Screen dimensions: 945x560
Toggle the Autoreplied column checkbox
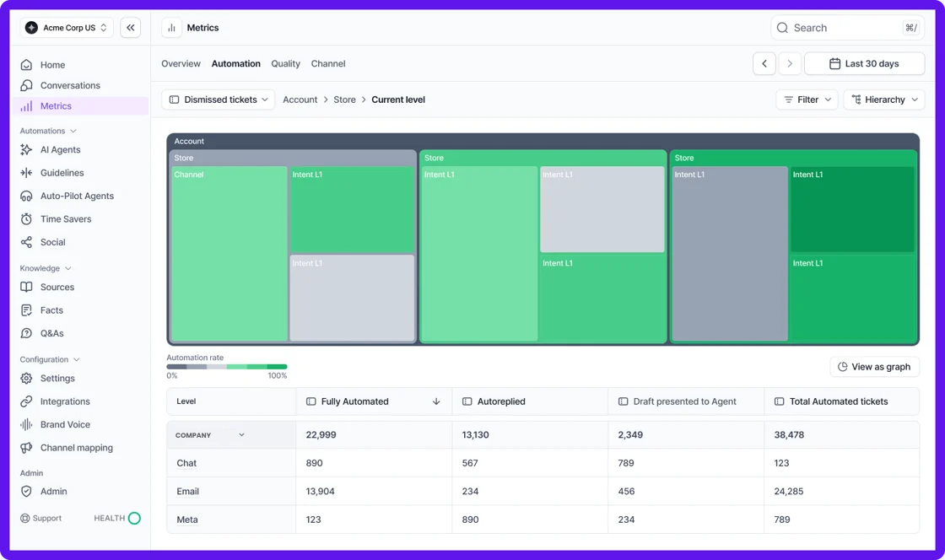[466, 401]
